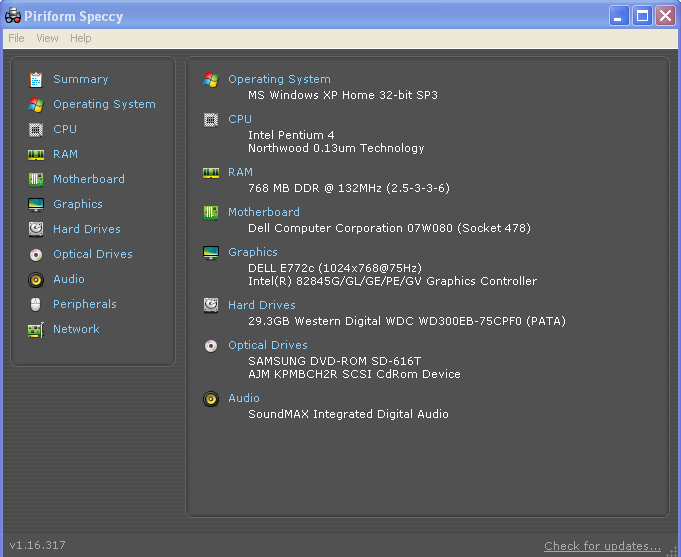Click the Hard Drives icon in summary panel
Screen dimensions: 681x557
coord(211,305)
